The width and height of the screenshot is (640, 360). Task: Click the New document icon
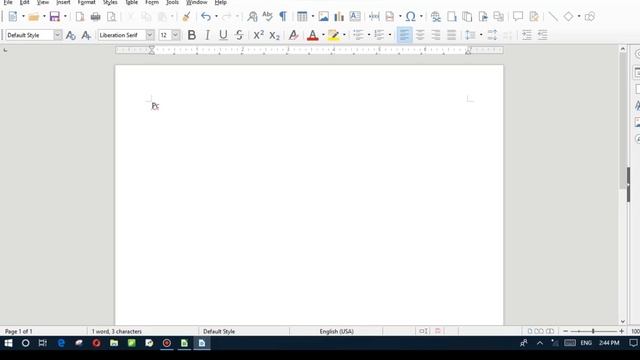[13, 16]
